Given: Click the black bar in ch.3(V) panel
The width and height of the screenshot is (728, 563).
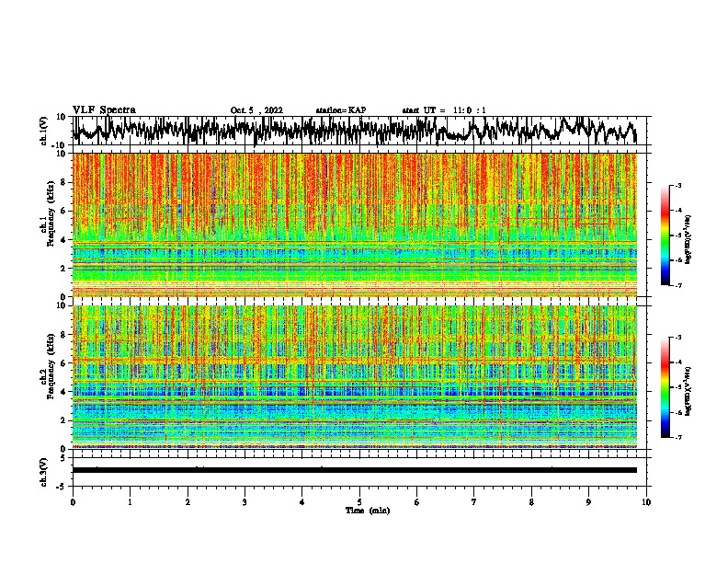Looking at the screenshot, I should click(355, 470).
